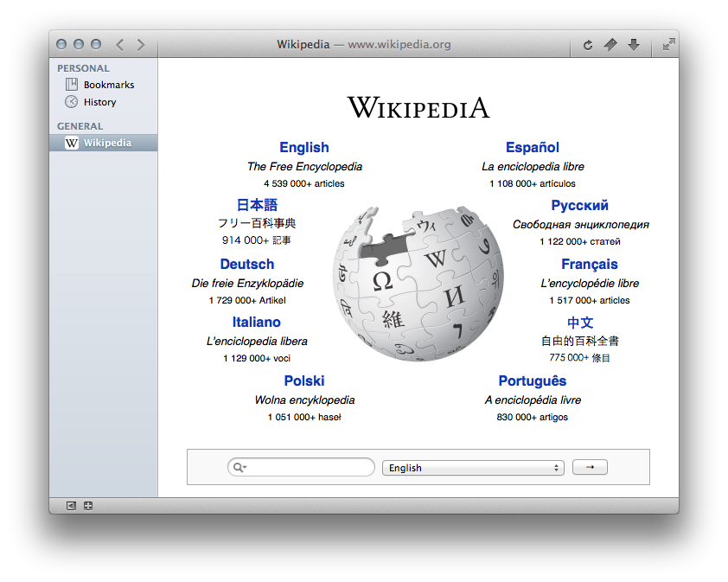Viewport: 728px width, 582px height.
Task: Open the Português Wikipedia link
Action: (533, 381)
